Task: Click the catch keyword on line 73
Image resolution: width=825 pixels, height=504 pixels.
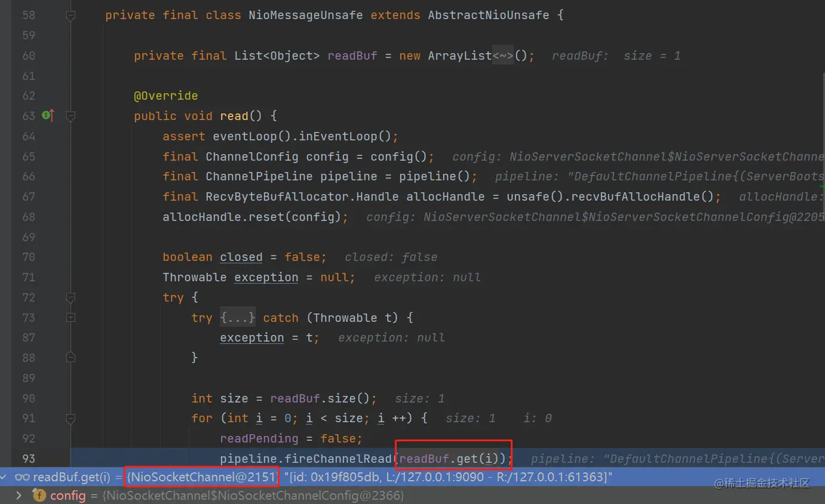Action: point(281,318)
